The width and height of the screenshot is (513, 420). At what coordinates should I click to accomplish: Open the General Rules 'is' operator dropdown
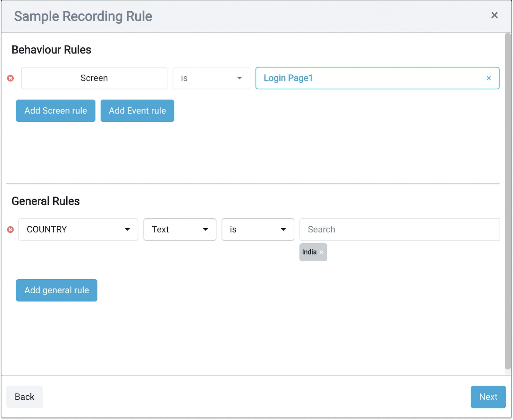pos(258,230)
